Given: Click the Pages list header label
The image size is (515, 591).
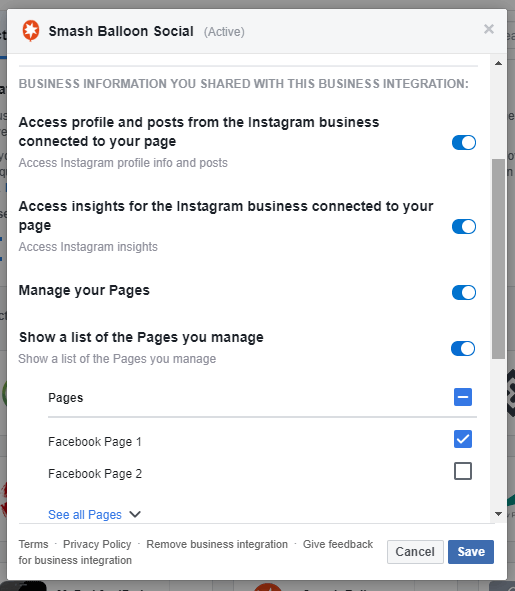Looking at the screenshot, I should pyautogui.click(x=66, y=398).
